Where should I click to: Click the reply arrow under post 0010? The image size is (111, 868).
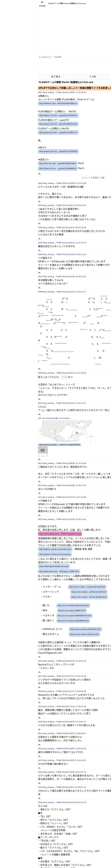pos(39,414)
